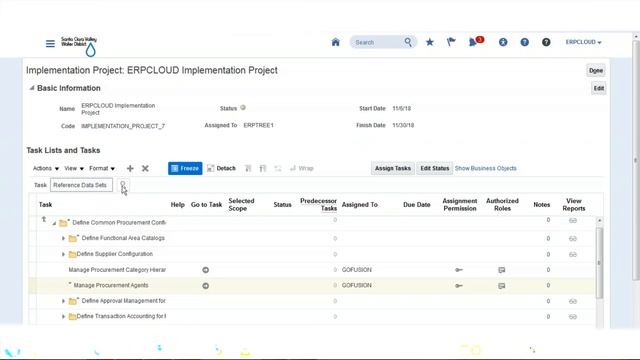Go to task Manage Procurement Agents

206,286
